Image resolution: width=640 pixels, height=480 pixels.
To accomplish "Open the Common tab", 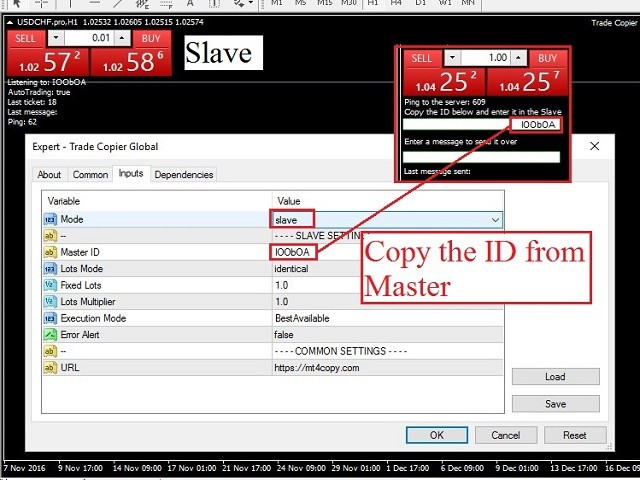I will point(90,175).
